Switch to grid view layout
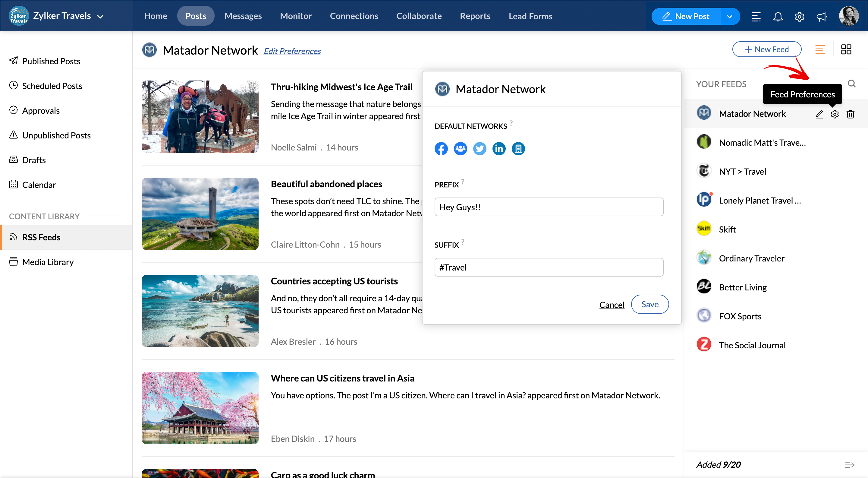Image resolution: width=868 pixels, height=478 pixels. pos(846,49)
